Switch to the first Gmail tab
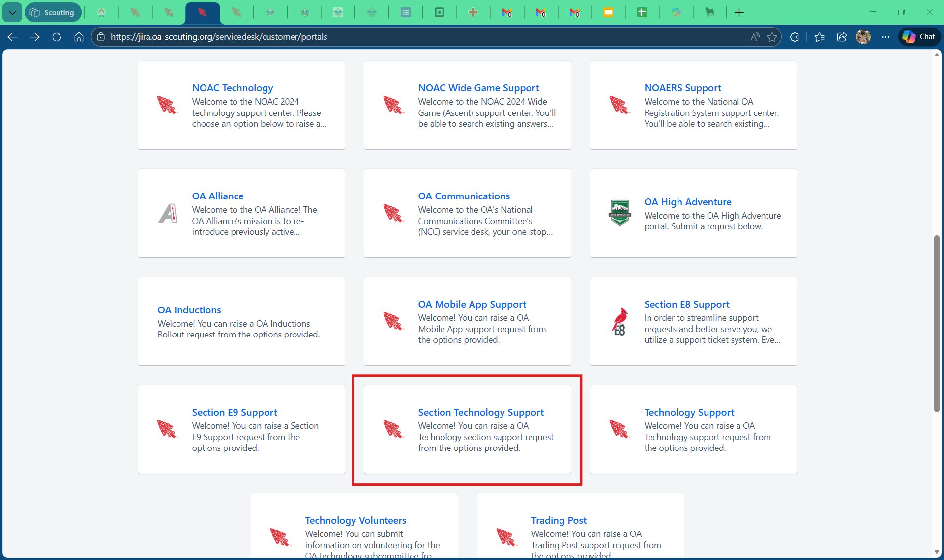 click(507, 12)
